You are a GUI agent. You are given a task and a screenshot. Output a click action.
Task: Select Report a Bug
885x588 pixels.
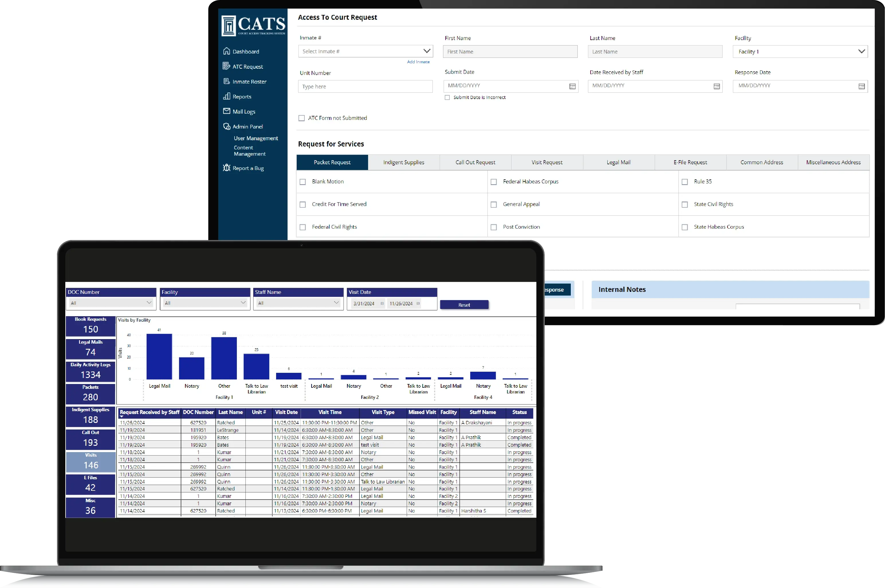click(x=248, y=168)
